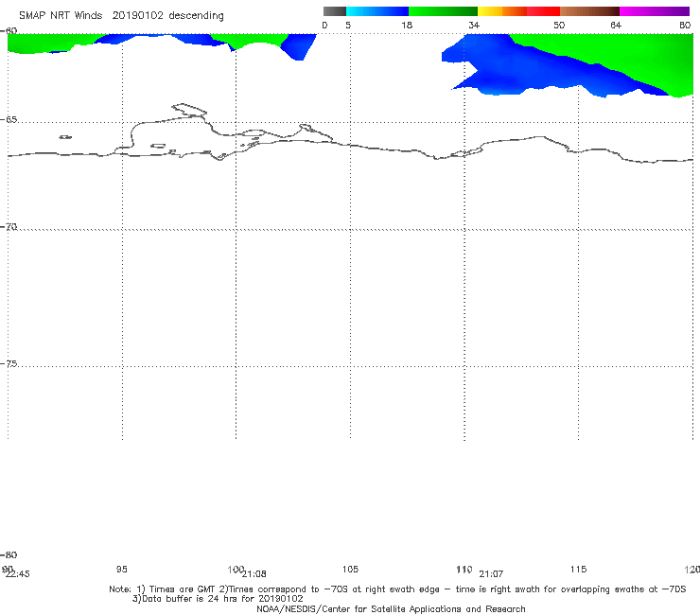This screenshot has width=700, height=615.
Task: Select the magenta-purple segment of the color bar
Action: click(x=655, y=11)
